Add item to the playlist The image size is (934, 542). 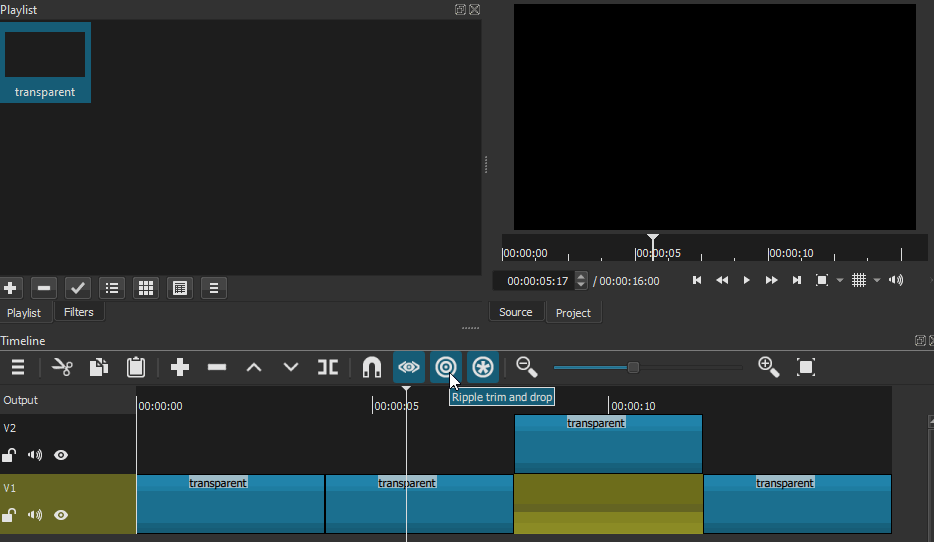10,288
